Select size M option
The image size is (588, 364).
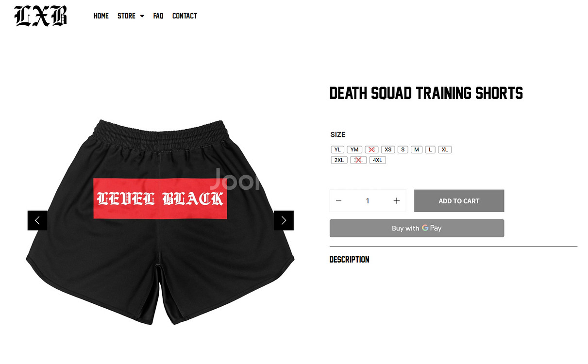coord(417,149)
